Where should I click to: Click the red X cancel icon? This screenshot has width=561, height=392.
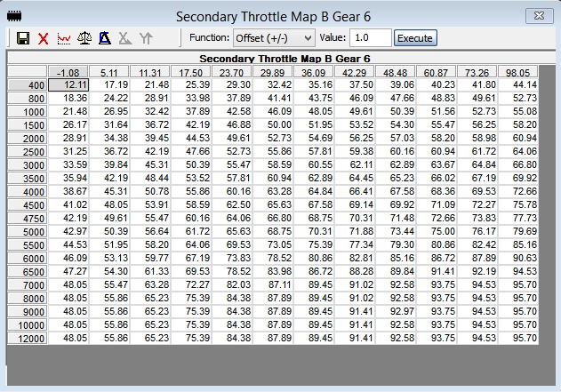pos(43,38)
